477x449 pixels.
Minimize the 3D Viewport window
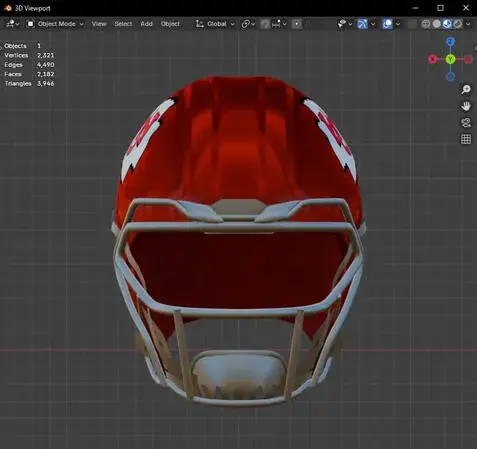coord(415,8)
